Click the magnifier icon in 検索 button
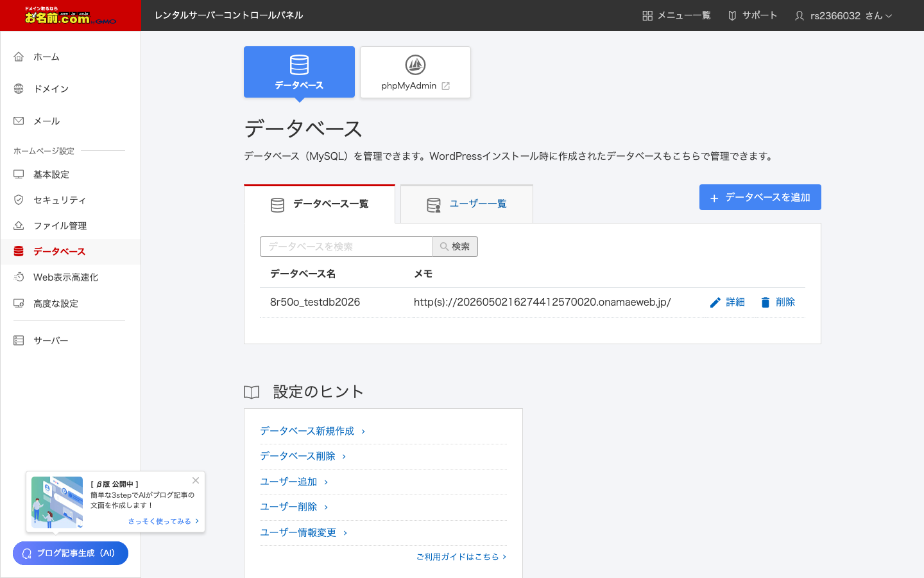 point(444,247)
